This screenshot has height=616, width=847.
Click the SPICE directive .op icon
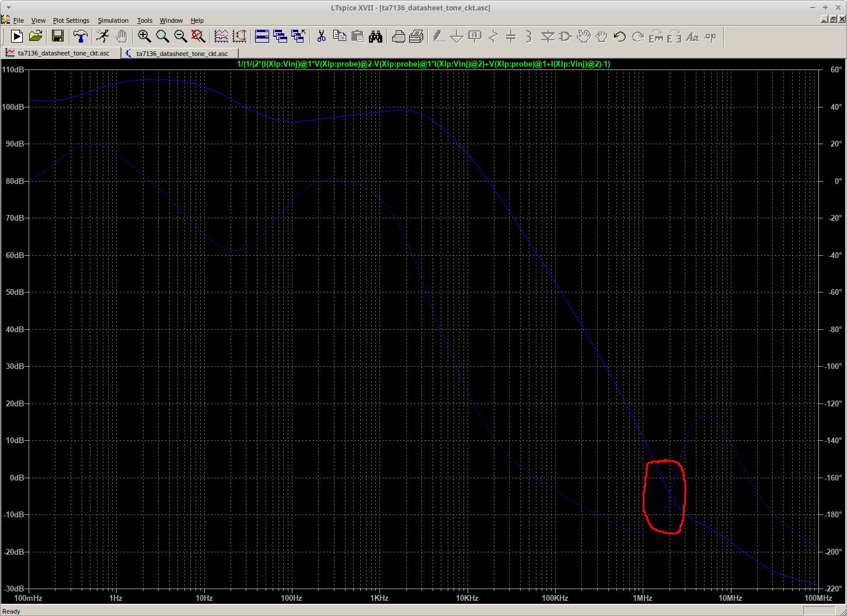coord(710,37)
